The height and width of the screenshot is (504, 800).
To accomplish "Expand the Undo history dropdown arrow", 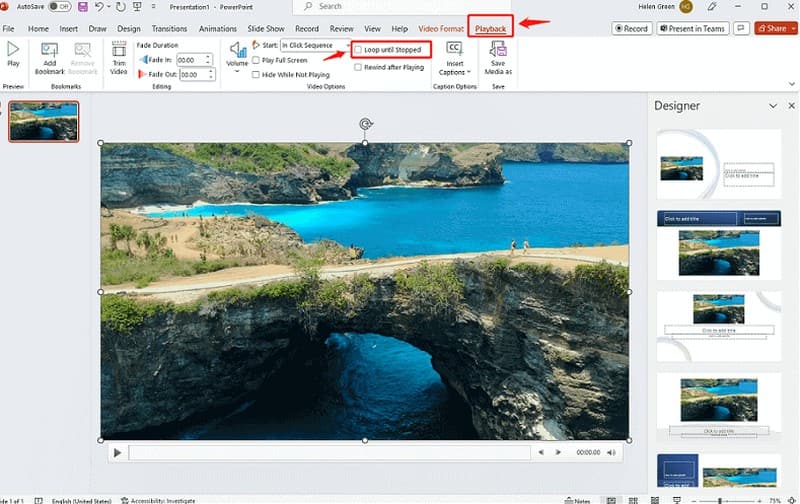I will click(109, 7).
